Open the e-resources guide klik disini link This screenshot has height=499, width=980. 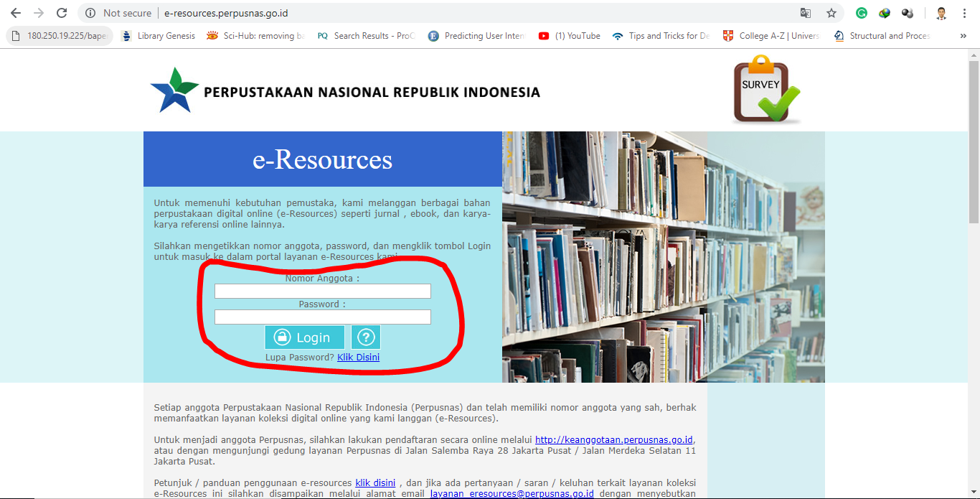[x=375, y=482]
